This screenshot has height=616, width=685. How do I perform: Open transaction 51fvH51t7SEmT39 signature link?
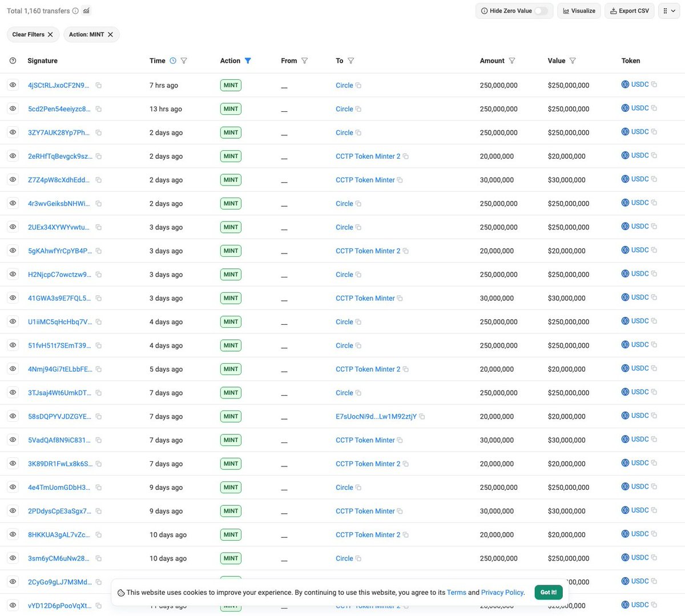(x=59, y=345)
